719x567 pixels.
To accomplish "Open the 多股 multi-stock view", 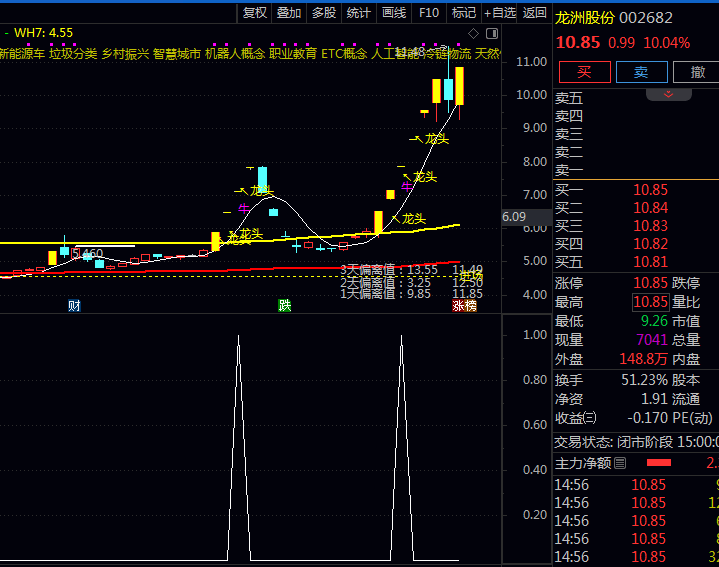I will pos(324,13).
